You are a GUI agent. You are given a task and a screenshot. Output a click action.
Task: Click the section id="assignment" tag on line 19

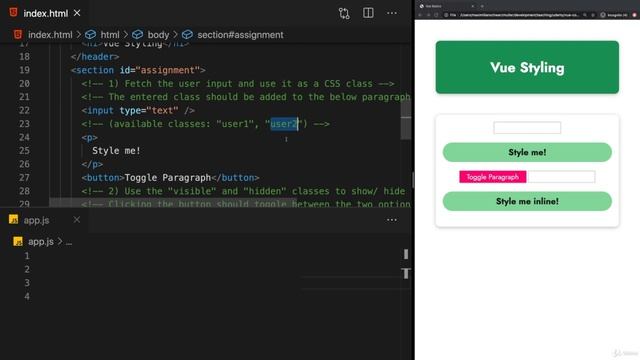pyautogui.click(x=138, y=70)
